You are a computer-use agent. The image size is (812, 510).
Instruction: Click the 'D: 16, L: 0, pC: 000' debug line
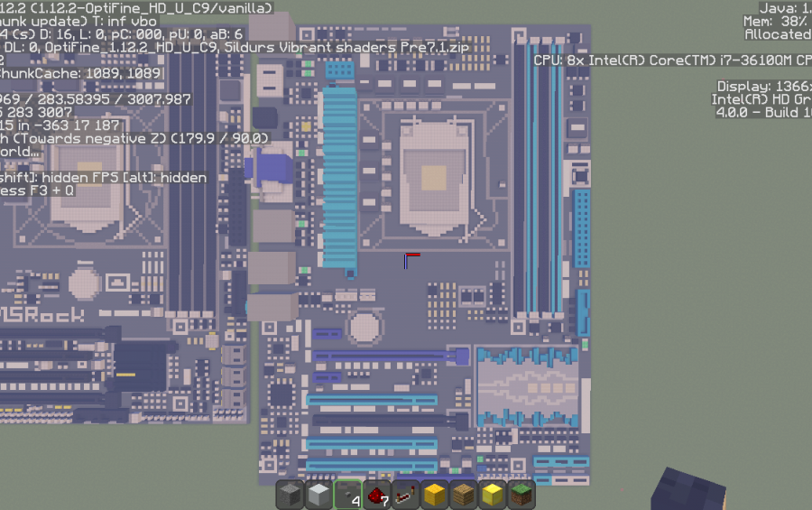pos(121,34)
